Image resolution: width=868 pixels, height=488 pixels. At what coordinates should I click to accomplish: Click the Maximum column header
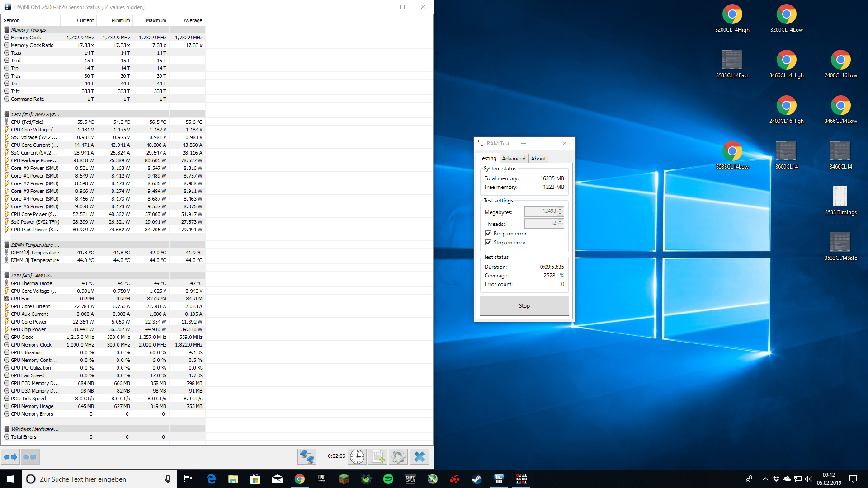click(156, 20)
